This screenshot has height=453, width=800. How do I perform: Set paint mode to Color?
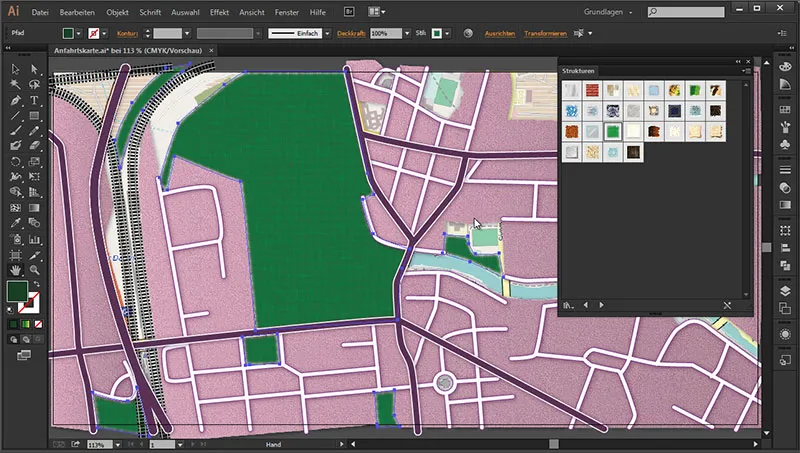(x=13, y=324)
